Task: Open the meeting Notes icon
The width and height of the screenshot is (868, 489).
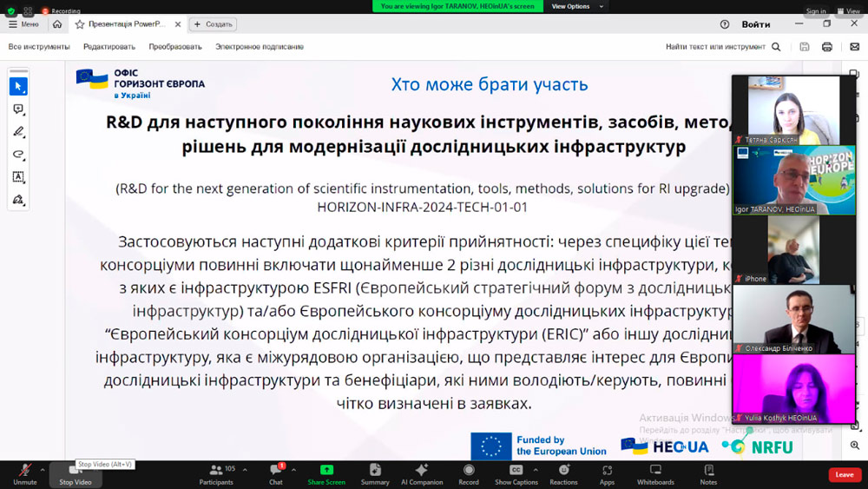Action: click(x=708, y=473)
